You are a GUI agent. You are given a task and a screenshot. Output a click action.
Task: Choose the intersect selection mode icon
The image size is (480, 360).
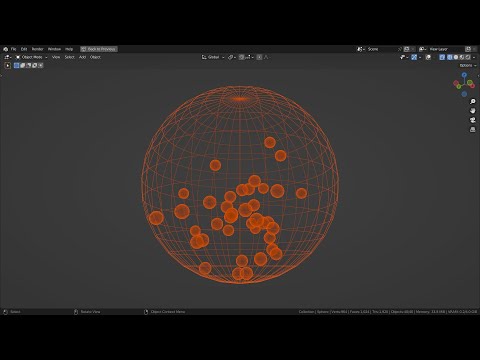[41, 66]
